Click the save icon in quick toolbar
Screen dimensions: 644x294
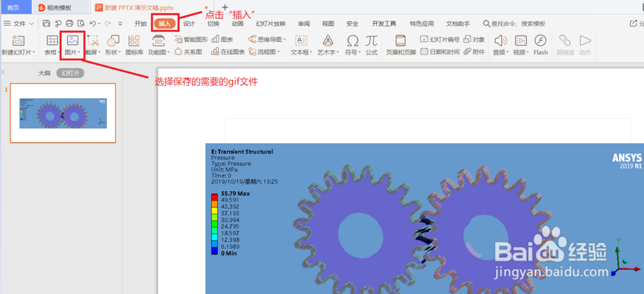[46, 23]
